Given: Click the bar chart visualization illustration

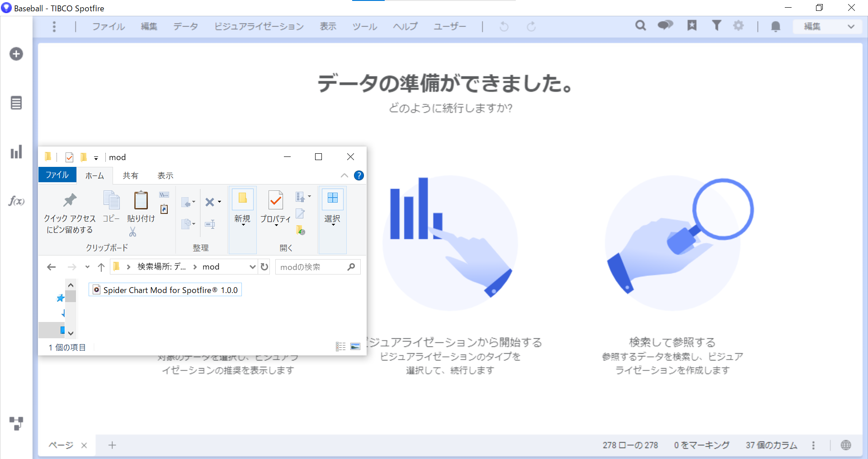Looking at the screenshot, I should [x=450, y=243].
